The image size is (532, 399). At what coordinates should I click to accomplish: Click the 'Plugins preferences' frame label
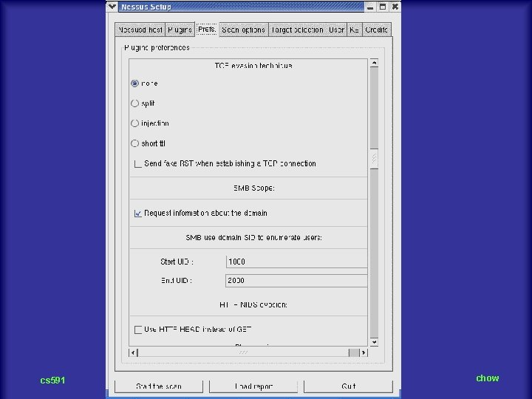(x=157, y=47)
